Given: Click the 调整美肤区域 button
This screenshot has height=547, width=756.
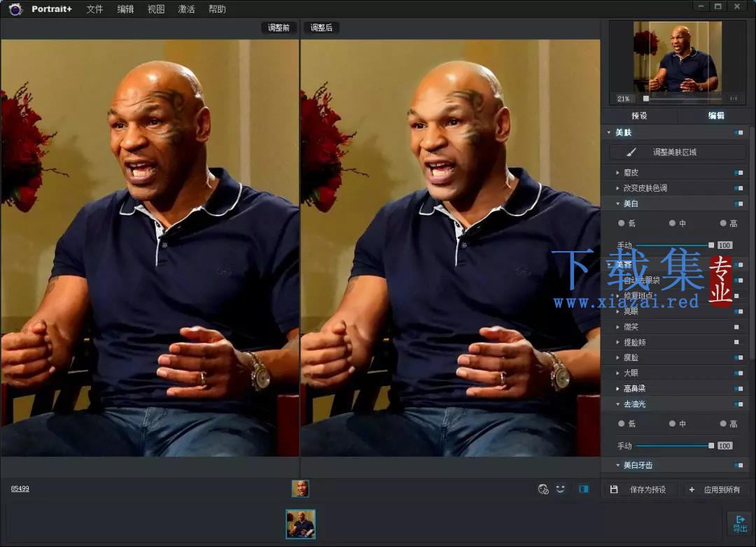Looking at the screenshot, I should point(677,152).
